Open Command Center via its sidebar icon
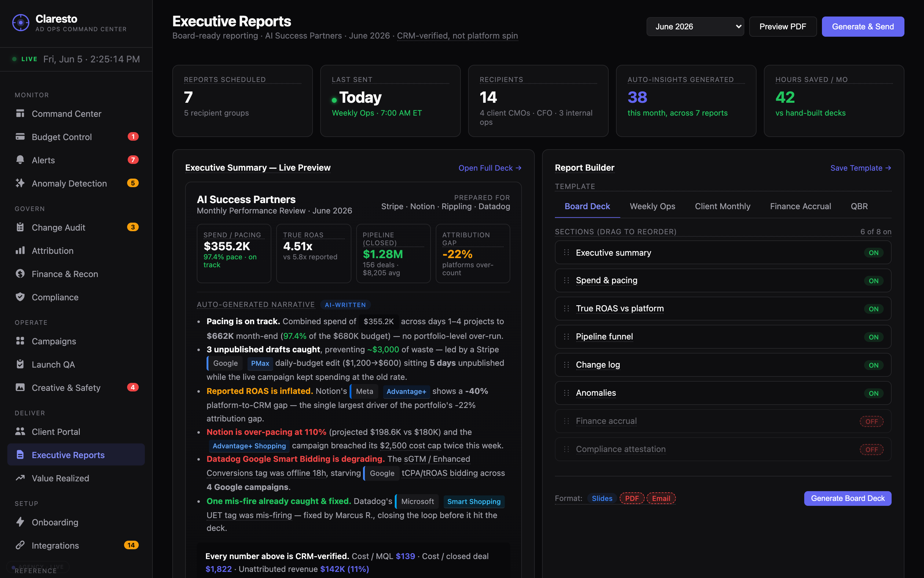 pyautogui.click(x=20, y=113)
